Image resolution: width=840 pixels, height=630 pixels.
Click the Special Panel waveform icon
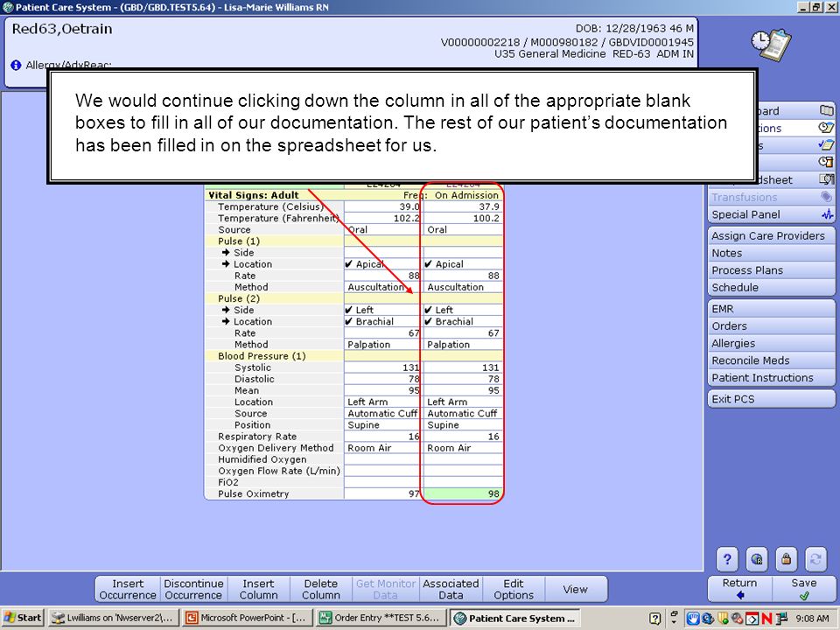[x=827, y=214]
